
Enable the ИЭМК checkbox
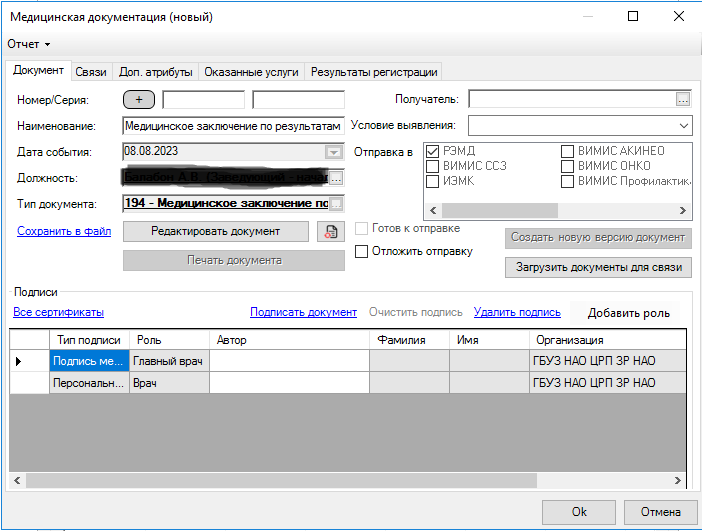[x=432, y=182]
